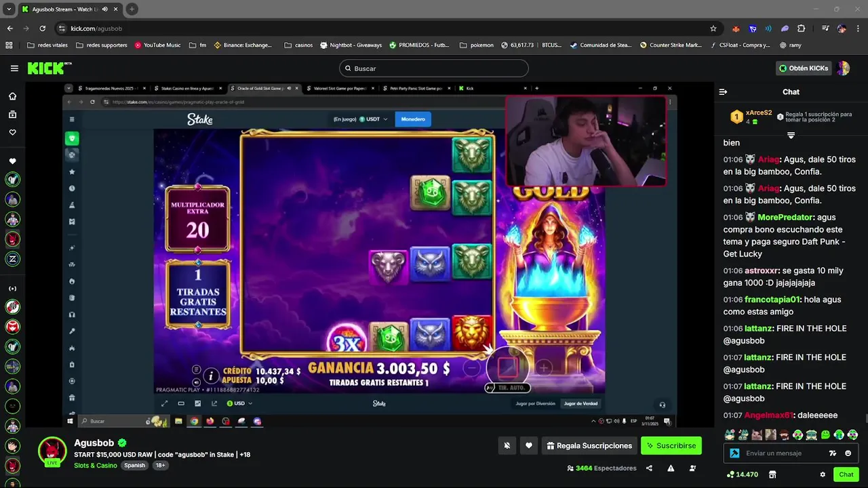This screenshot has width=868, height=488.
Task: Click the Obtén KICKs button
Action: pyautogui.click(x=804, y=68)
